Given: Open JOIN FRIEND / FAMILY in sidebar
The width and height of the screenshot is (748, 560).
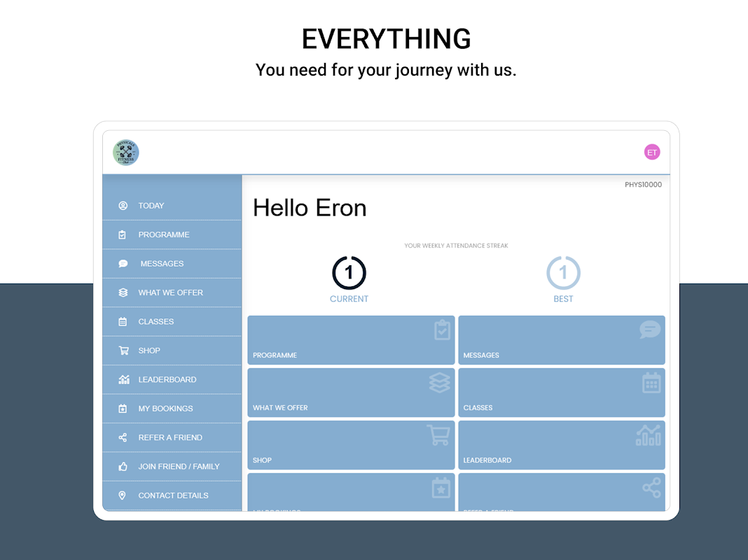Looking at the screenshot, I should 172,467.
